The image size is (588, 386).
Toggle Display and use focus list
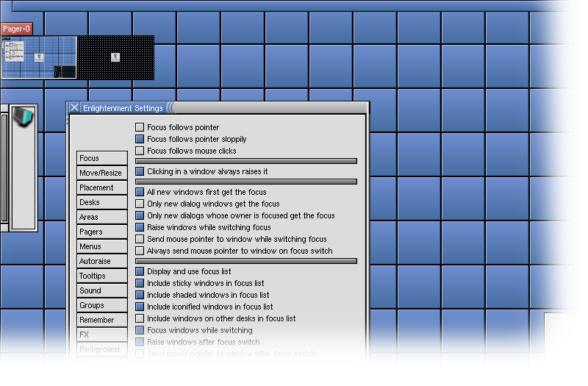pyautogui.click(x=140, y=271)
